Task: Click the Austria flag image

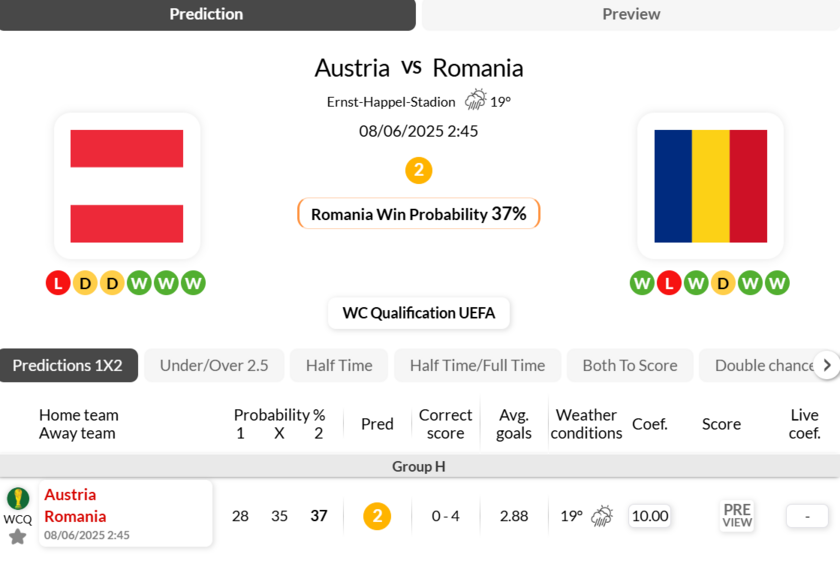Action: point(127,186)
